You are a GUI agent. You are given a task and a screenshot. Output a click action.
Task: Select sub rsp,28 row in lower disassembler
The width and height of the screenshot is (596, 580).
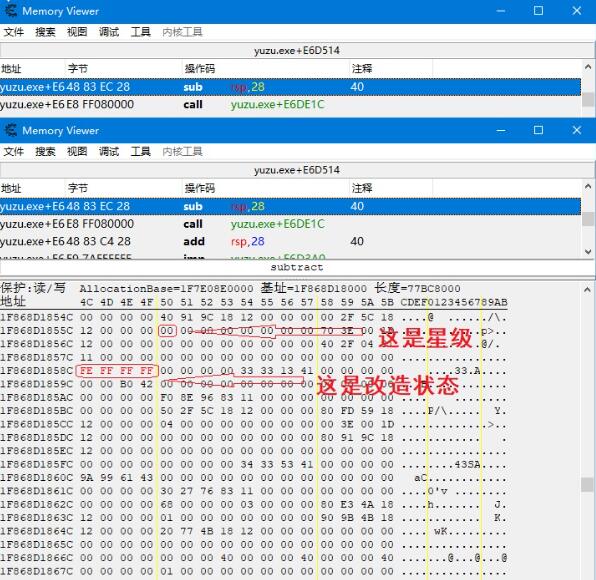tap(290, 206)
